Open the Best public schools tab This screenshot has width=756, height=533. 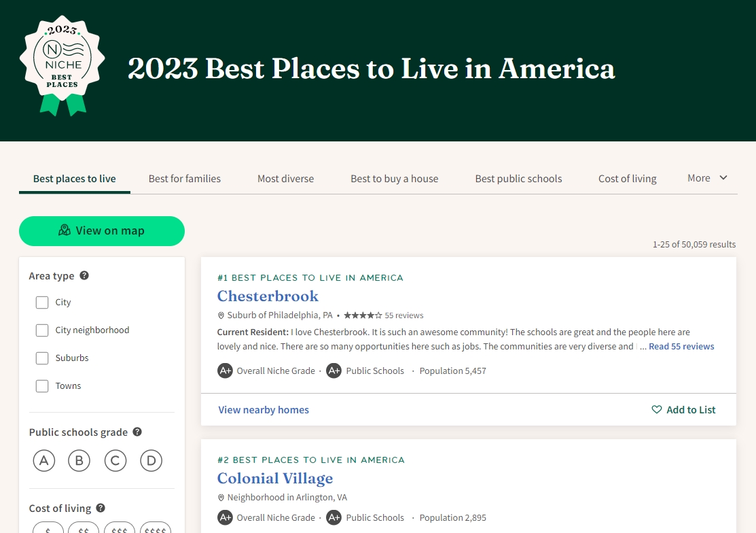(x=518, y=179)
